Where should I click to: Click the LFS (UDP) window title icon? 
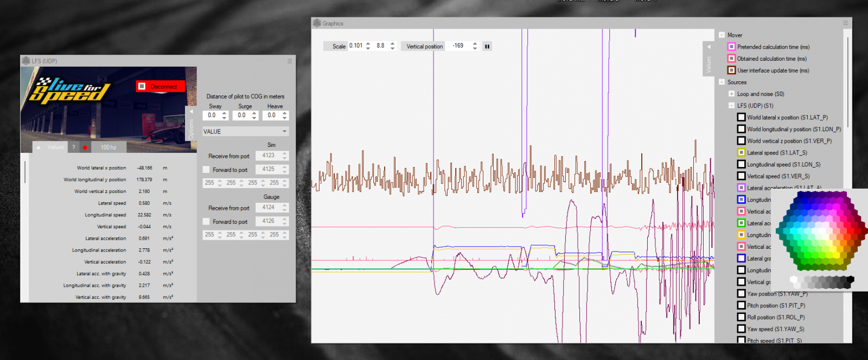click(x=26, y=61)
